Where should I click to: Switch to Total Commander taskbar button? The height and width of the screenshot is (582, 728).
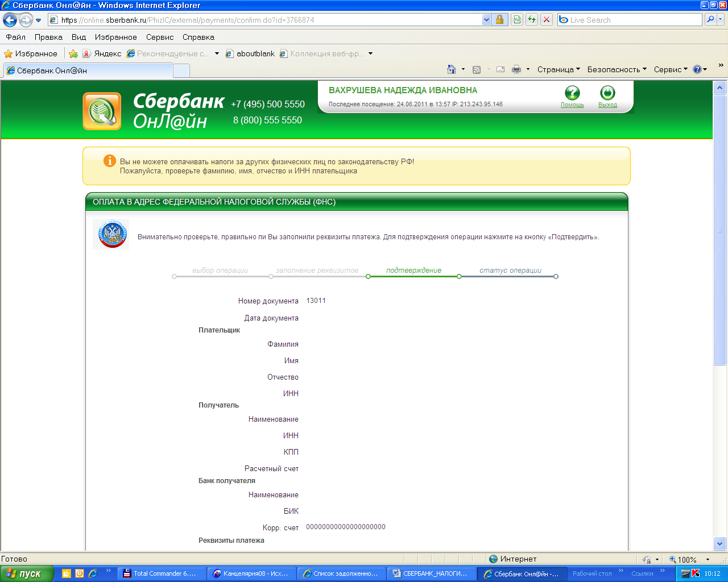[x=160, y=573]
